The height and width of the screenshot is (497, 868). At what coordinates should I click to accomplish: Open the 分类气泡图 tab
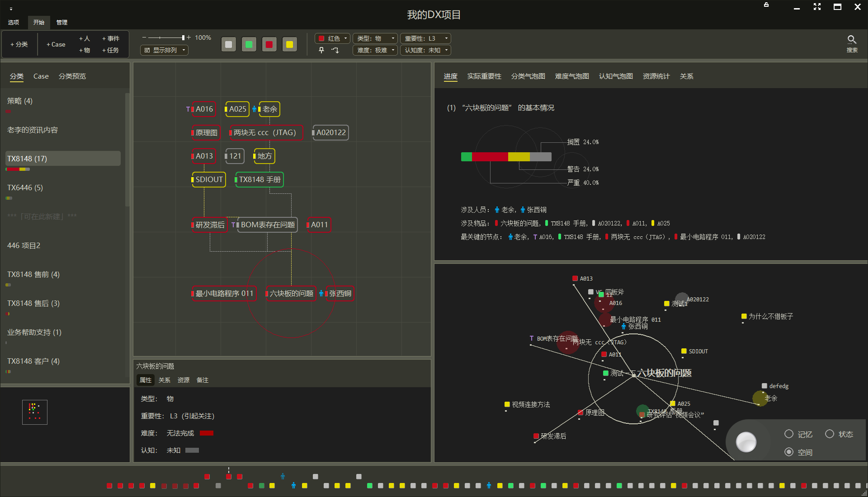pyautogui.click(x=528, y=76)
